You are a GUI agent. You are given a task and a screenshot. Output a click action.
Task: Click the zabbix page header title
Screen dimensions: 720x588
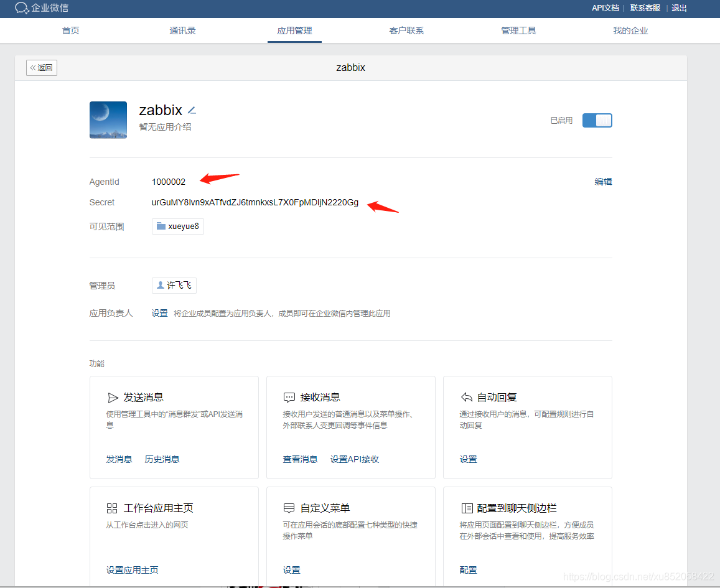click(x=351, y=67)
